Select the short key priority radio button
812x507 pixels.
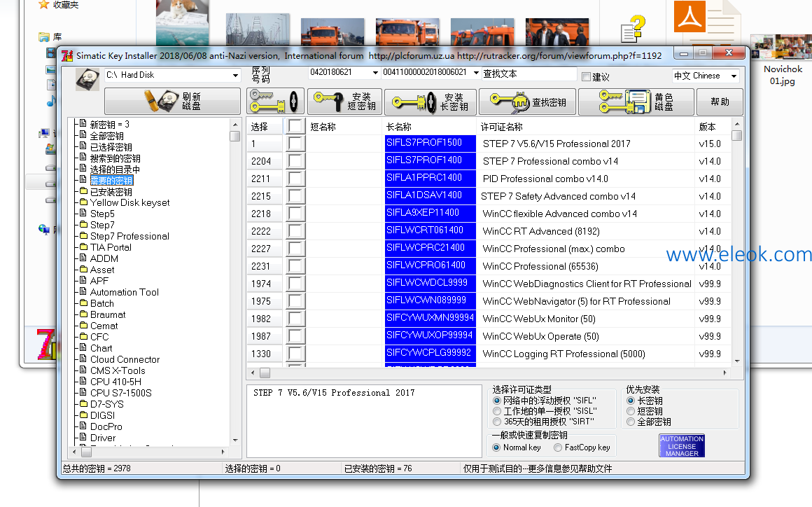coord(631,411)
